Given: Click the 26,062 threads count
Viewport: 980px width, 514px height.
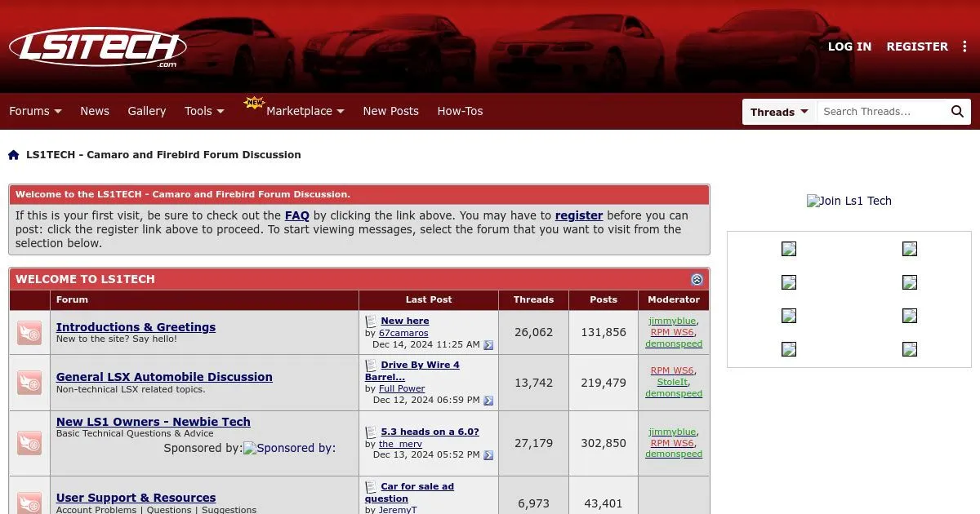Looking at the screenshot, I should click(x=533, y=332).
